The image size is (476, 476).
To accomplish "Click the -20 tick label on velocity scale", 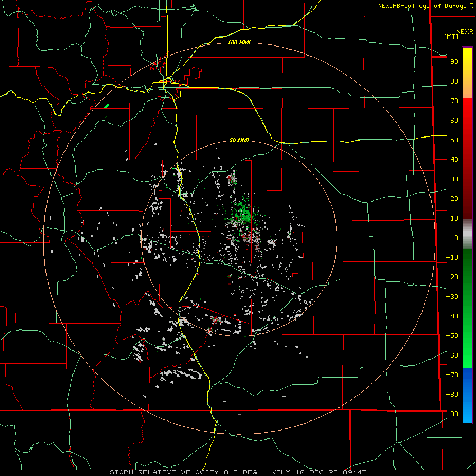I will pyautogui.click(x=452, y=277).
